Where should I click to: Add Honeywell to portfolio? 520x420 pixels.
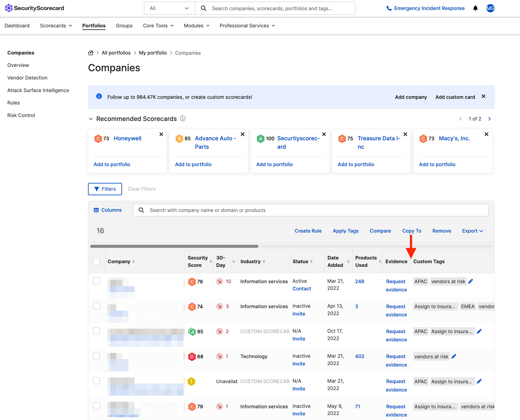(x=112, y=164)
